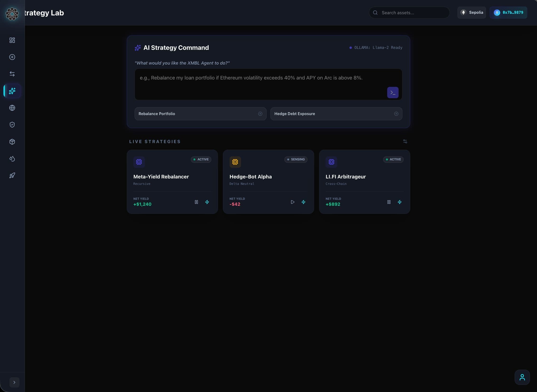Click the Security shield icon in sidebar
537x392 pixels.
click(x=12, y=125)
